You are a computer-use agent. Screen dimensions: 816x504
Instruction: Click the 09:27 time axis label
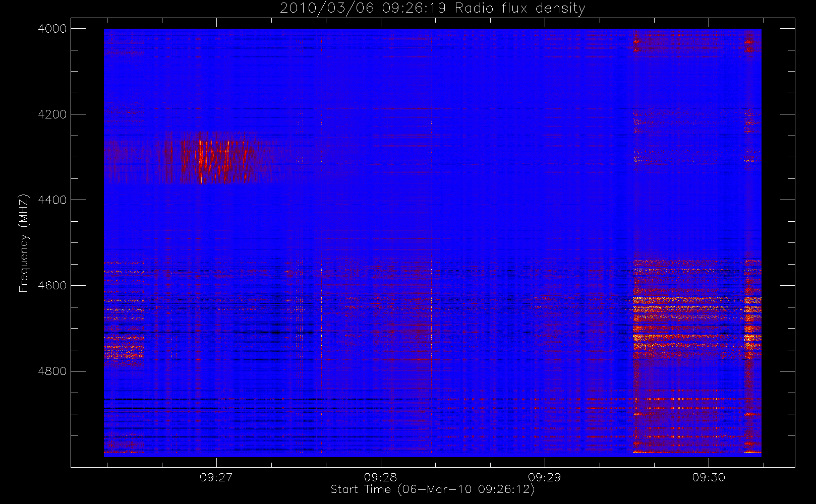coord(216,477)
